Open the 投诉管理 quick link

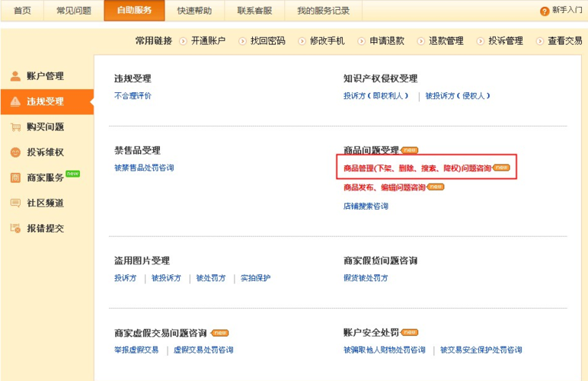[x=506, y=41]
